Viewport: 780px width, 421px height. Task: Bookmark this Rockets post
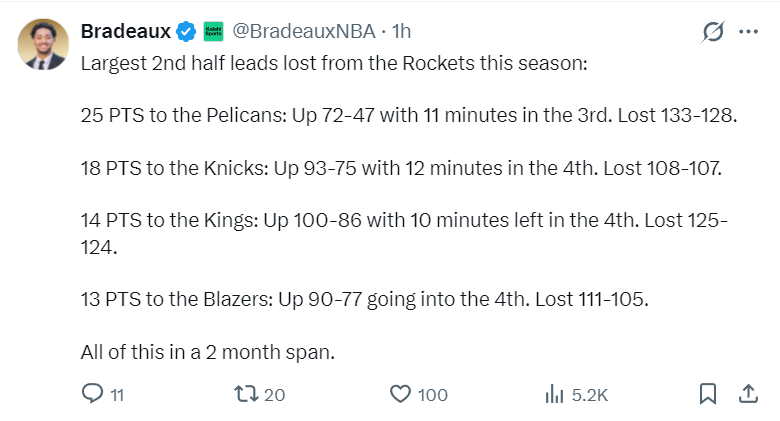point(707,394)
